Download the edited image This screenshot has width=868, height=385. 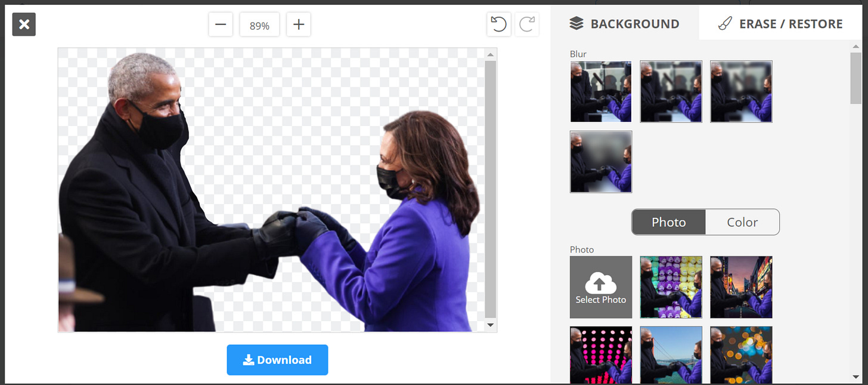point(277,360)
